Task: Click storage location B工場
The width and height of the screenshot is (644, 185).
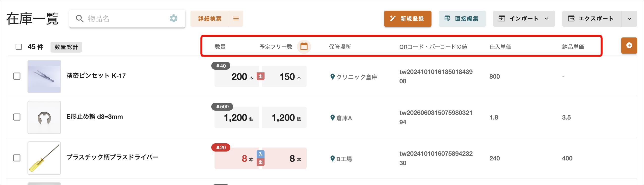Action: 344,159
